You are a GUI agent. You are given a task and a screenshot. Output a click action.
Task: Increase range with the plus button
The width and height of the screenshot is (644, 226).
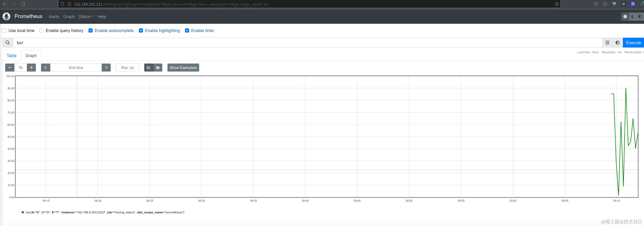[31, 68]
